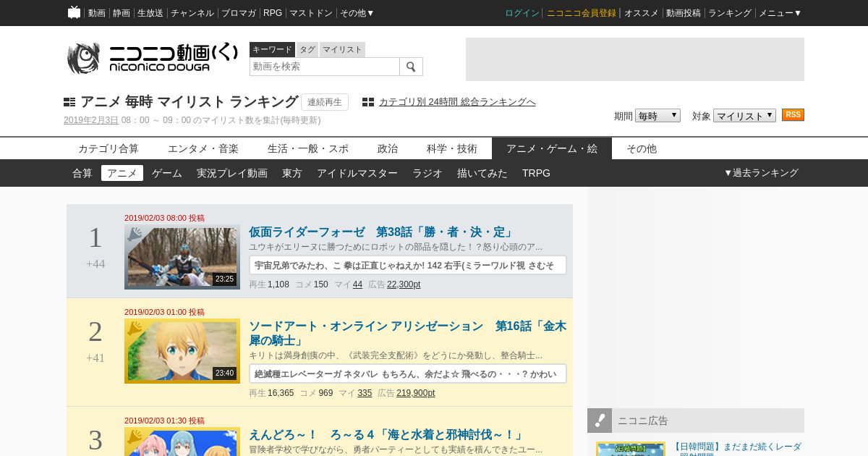868x456 pixels.
Task: Open the 期間 (period) dropdown
Action: coord(658,116)
